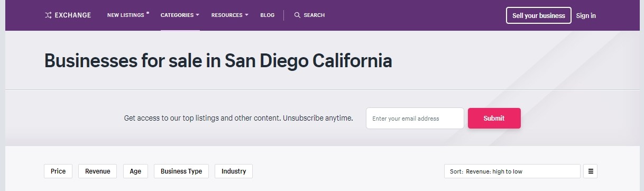This screenshot has height=191, width=644.
Task: Open the Price filter
Action: [x=58, y=171]
